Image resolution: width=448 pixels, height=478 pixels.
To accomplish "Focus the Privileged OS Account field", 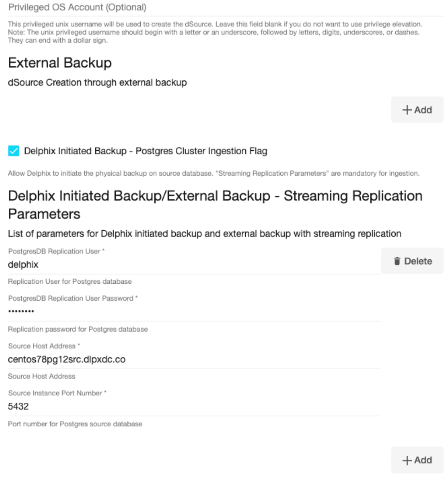I will coord(144,8).
